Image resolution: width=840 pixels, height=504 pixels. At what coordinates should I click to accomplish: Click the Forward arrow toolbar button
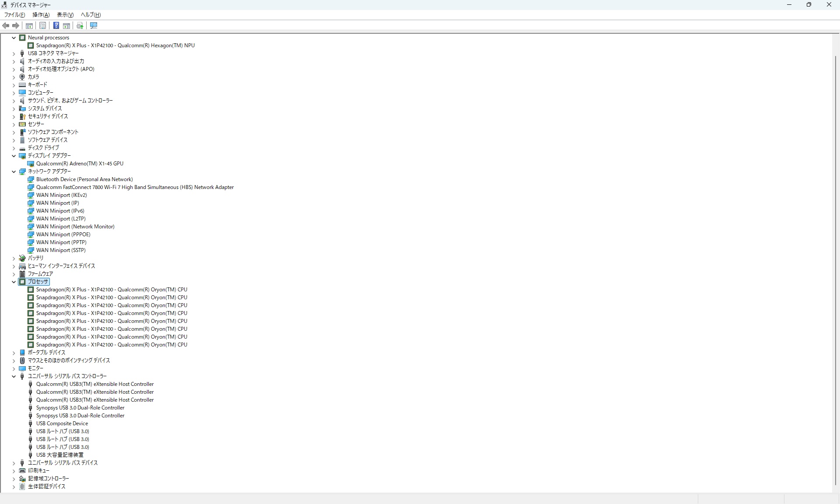tap(16, 26)
